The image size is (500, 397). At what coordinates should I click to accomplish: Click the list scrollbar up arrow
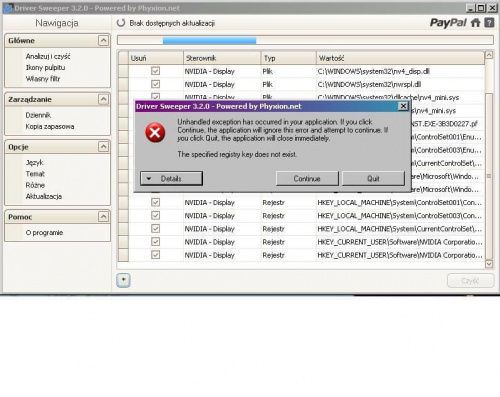click(x=489, y=55)
